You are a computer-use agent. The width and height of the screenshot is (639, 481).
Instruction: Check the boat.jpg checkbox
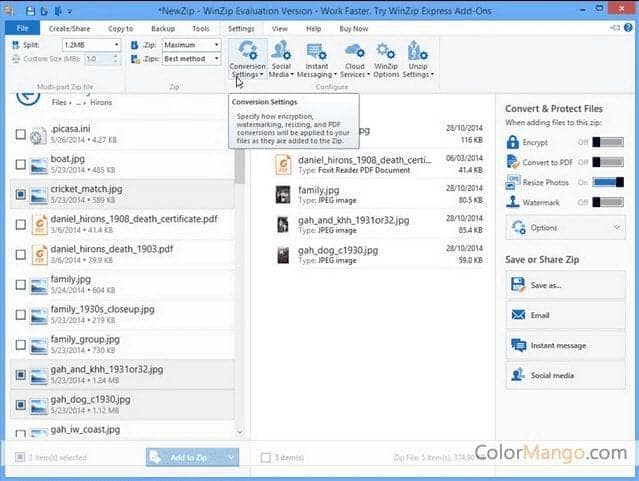pyautogui.click(x=20, y=164)
